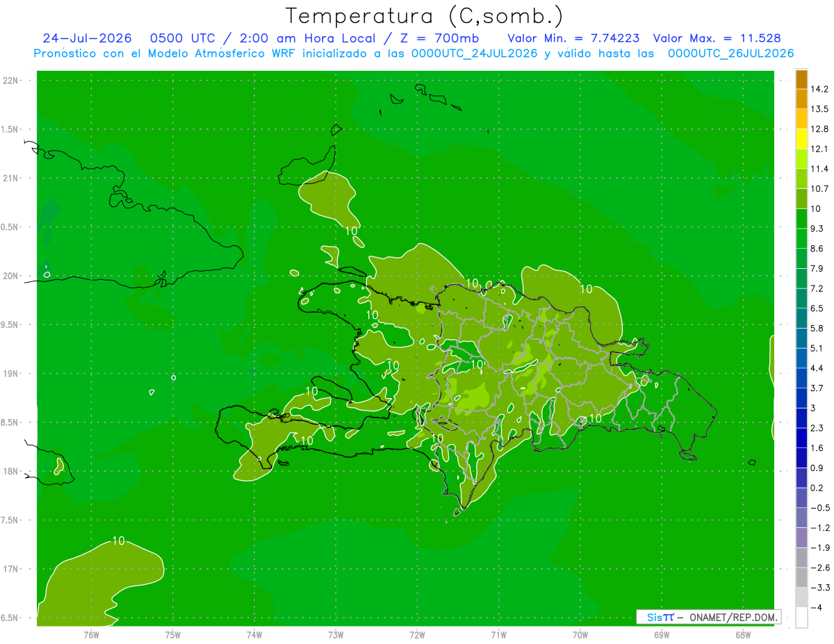Click the colorbar value label '14.2'
This screenshot has width=834, height=644.
821,89
